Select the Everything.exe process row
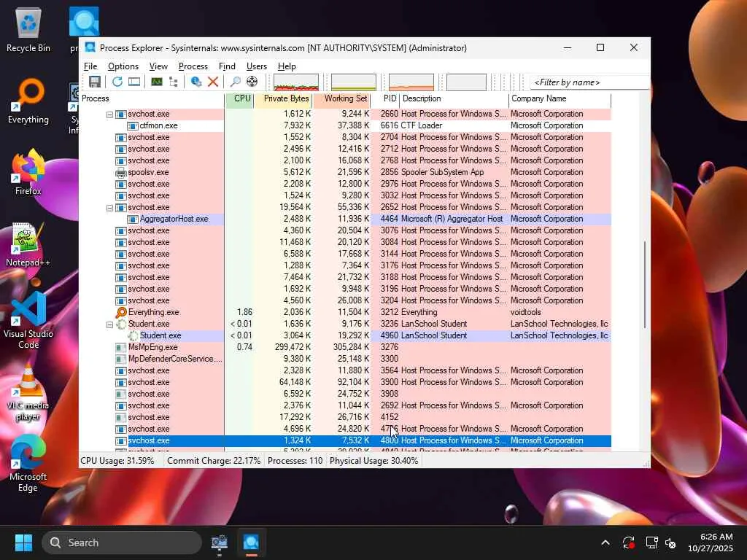The height and width of the screenshot is (560, 747). pyautogui.click(x=345, y=312)
